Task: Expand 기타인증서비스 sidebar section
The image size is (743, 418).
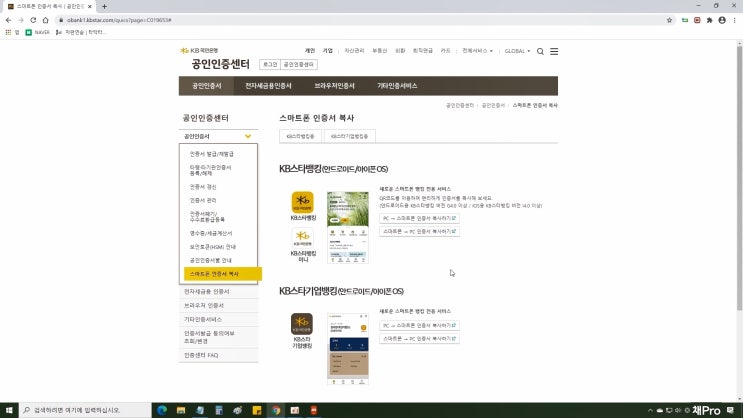Action: coord(218,319)
